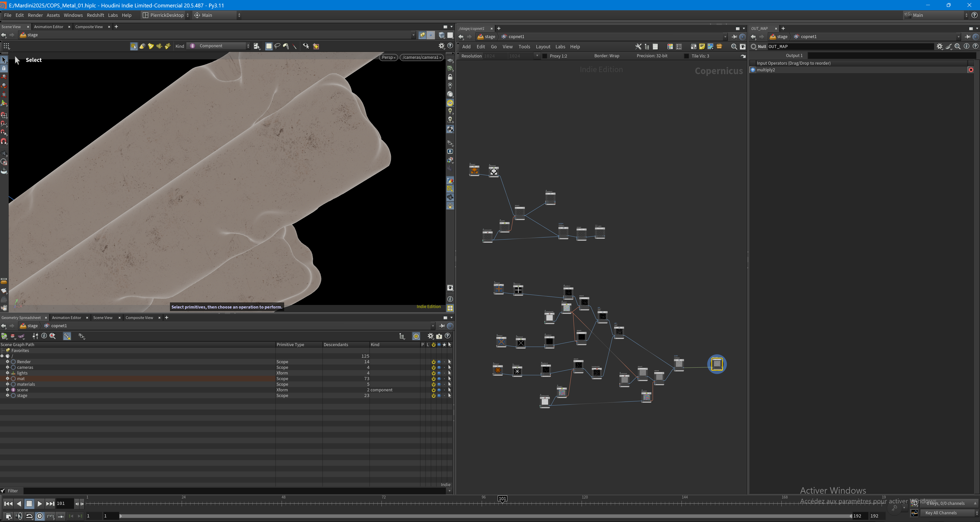
Task: Toggle real-time playback clock icon
Action: tap(40, 516)
